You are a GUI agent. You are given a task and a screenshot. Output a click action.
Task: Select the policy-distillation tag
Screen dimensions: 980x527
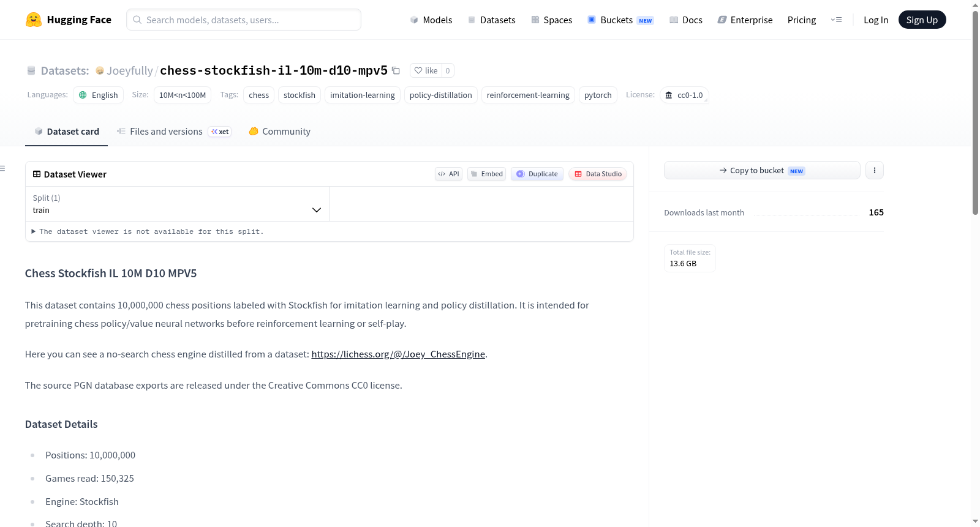tap(441, 95)
